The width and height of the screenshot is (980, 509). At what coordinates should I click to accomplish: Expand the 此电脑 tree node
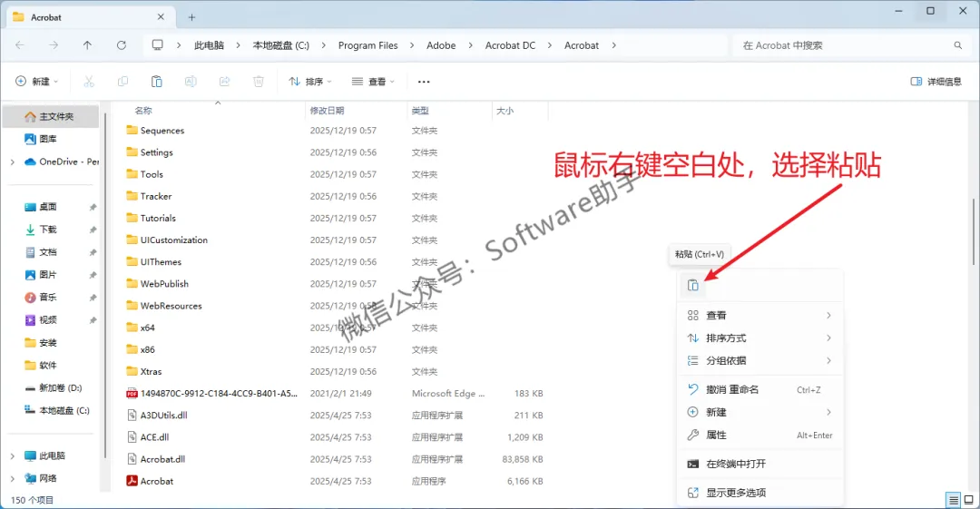pyautogui.click(x=13, y=455)
